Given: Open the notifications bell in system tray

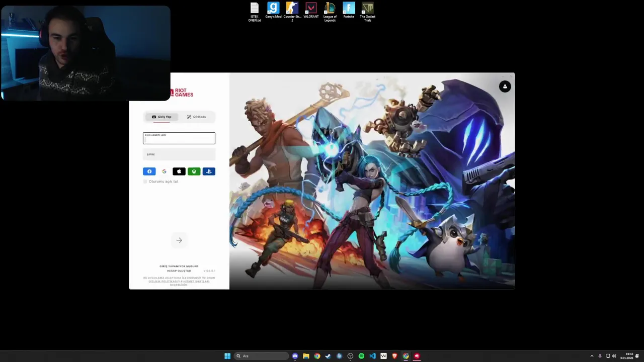Looking at the screenshot, I should pyautogui.click(x=637, y=356).
